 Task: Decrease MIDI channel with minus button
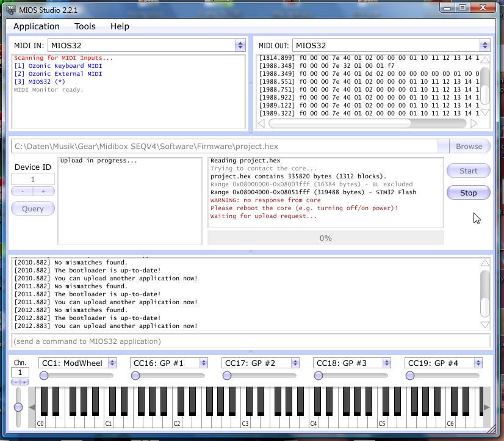pos(15,382)
